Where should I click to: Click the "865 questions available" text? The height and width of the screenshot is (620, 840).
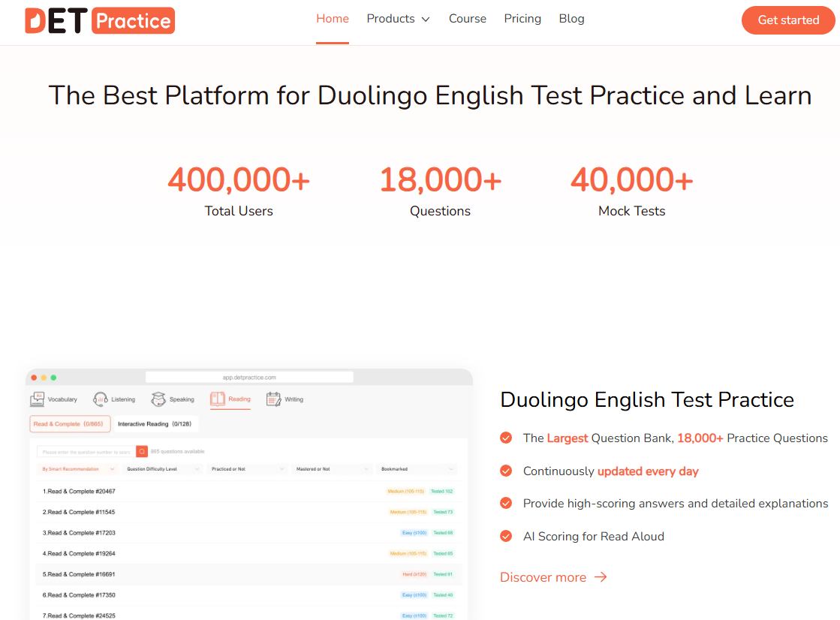(177, 452)
